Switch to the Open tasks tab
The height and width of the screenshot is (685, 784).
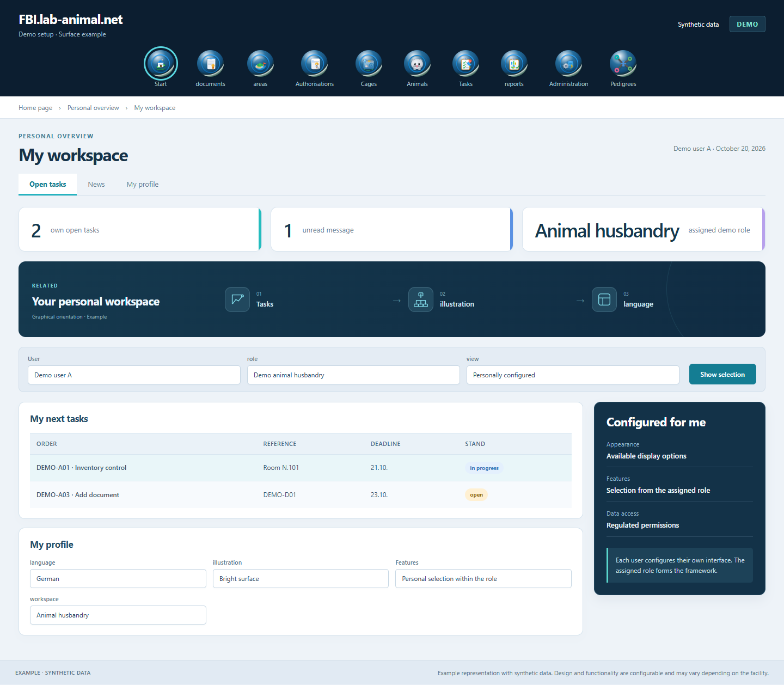[48, 185]
